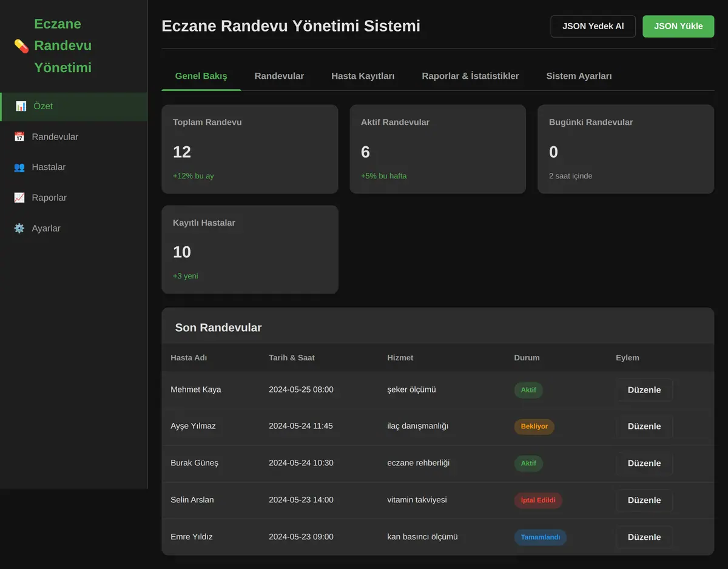Open the Hasta Kayıtları tab
Screen dimensions: 728x569
tap(363, 76)
